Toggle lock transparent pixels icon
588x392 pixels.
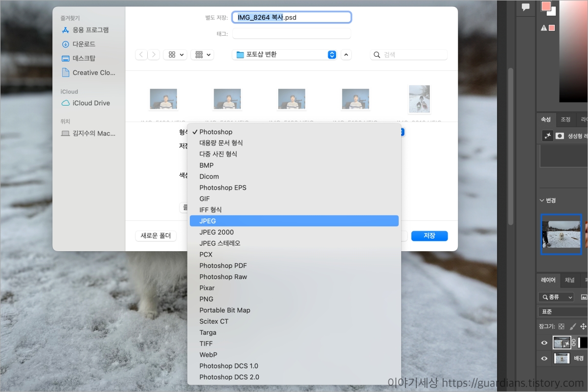click(561, 327)
